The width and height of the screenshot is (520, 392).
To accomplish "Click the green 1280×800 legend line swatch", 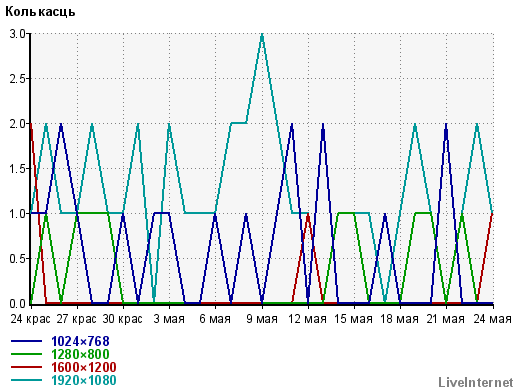I will [x=27, y=354].
